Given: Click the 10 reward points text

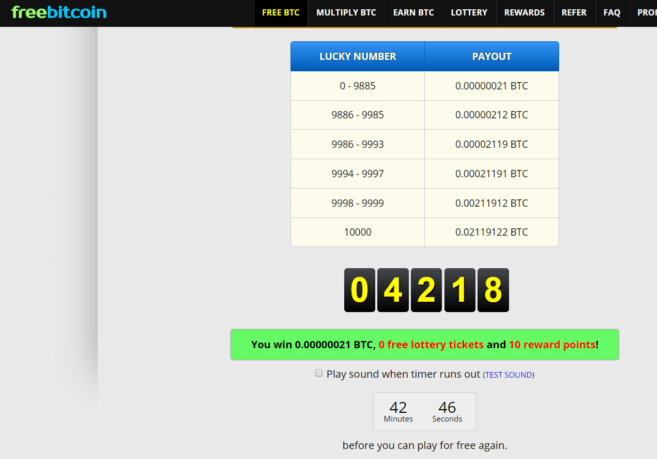Looking at the screenshot, I should [x=552, y=345].
